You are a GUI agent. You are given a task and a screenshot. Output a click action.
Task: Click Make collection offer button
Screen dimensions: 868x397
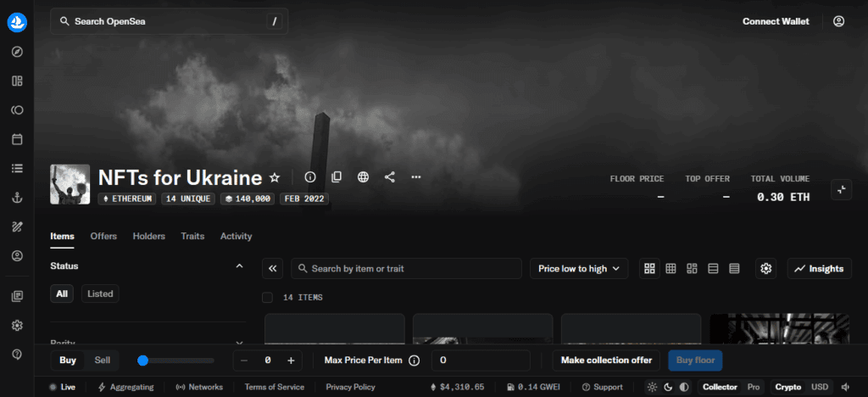coord(606,361)
